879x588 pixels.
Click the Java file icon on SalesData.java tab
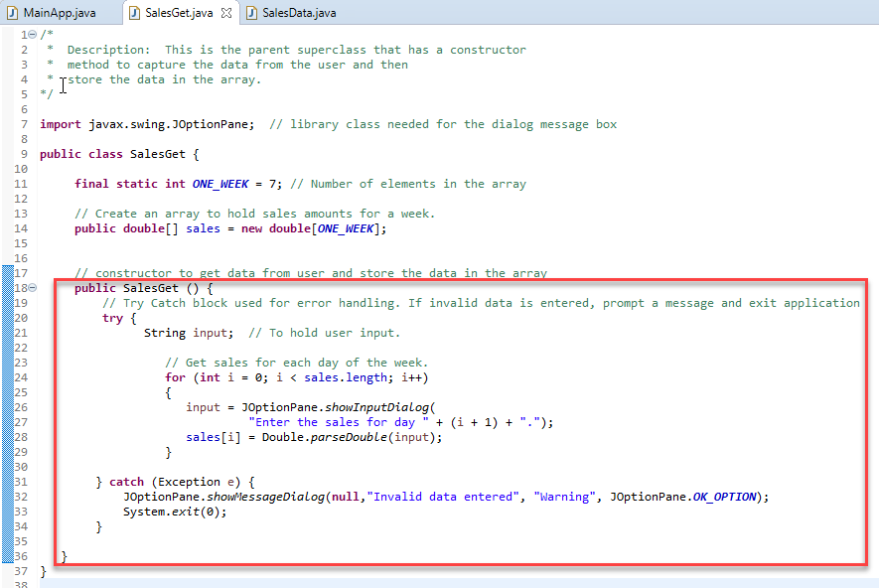(x=253, y=14)
